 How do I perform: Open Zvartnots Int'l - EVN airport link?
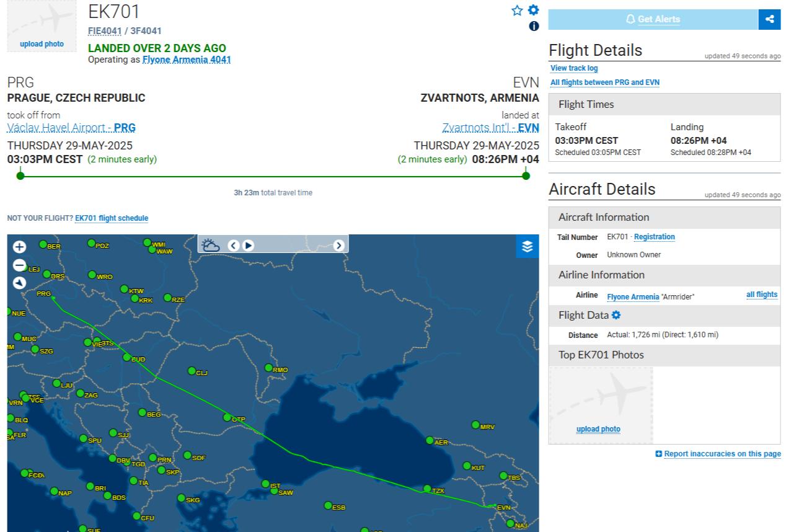click(491, 128)
